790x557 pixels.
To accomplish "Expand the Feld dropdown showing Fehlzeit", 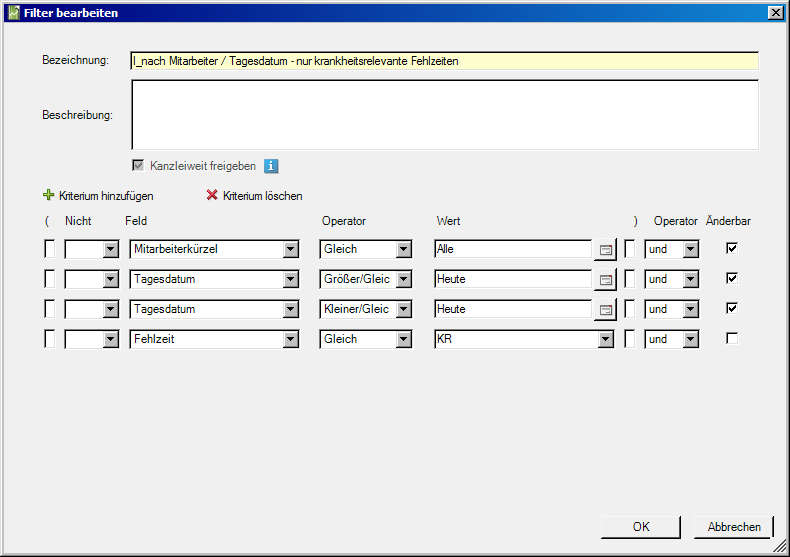I will coord(290,340).
